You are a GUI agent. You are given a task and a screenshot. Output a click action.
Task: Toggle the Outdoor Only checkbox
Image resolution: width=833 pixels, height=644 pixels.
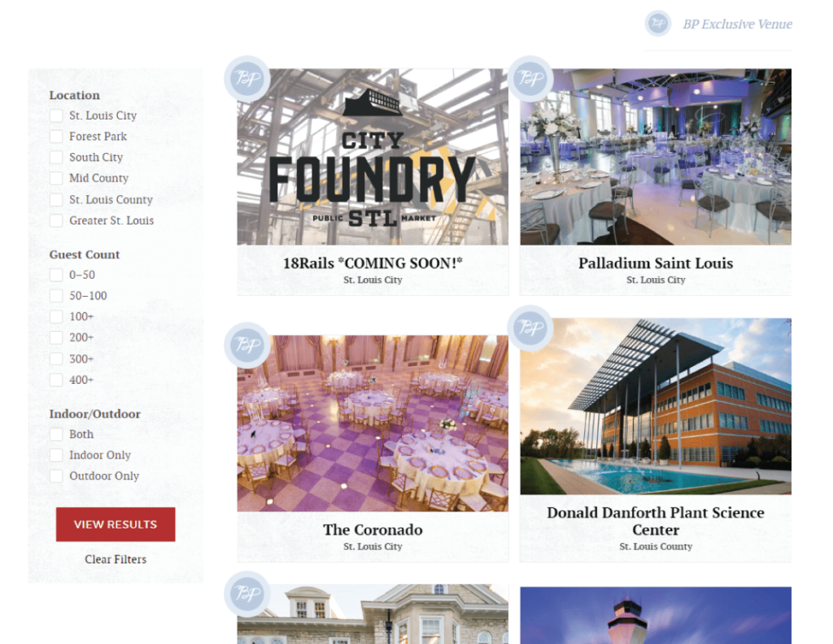[56, 476]
